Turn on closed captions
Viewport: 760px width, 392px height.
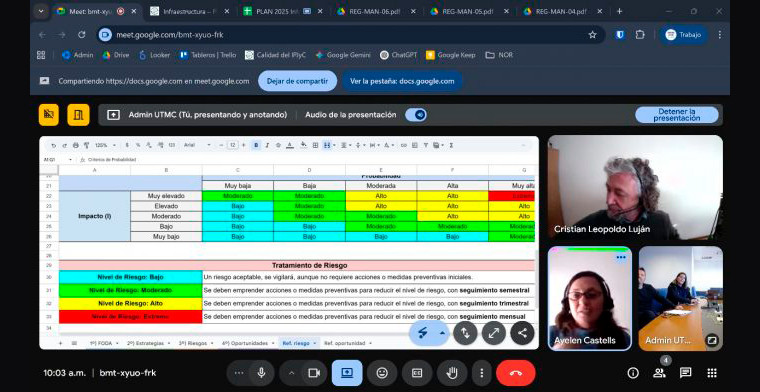(x=417, y=373)
